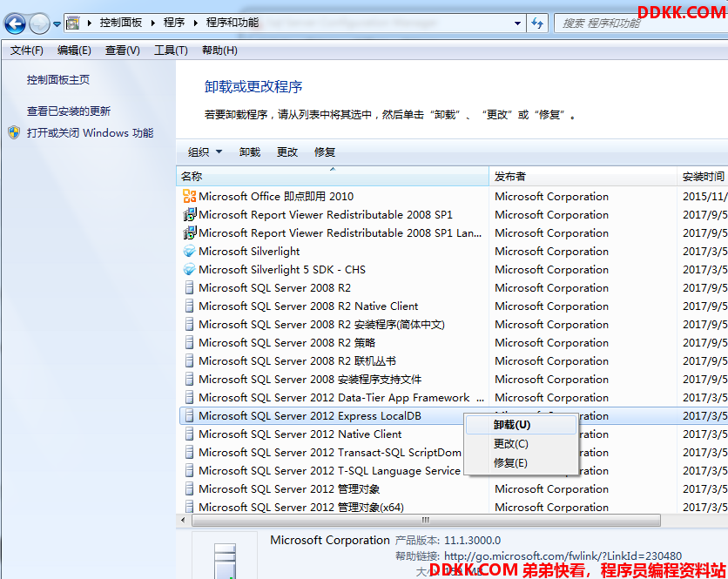Open 查看已安装的更新 link

click(69, 111)
